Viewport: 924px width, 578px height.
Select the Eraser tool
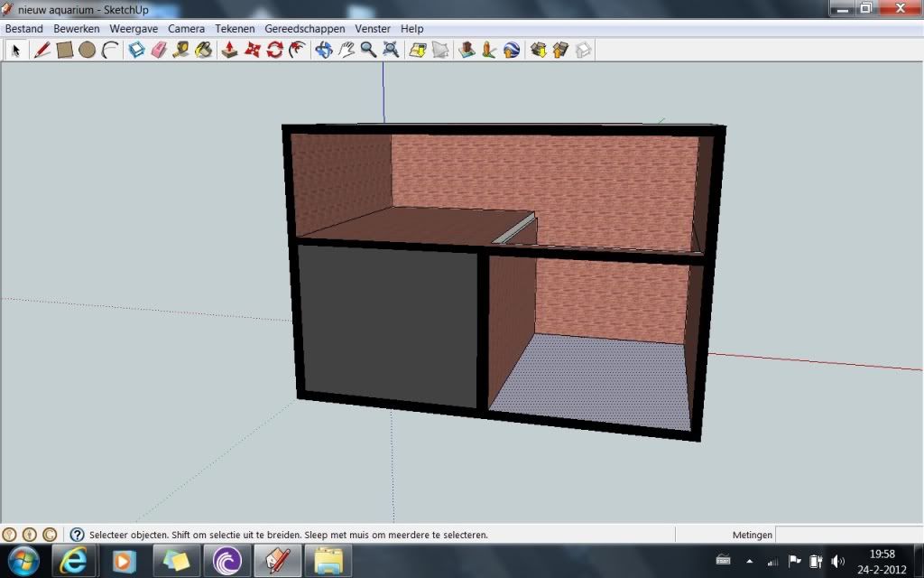159,50
